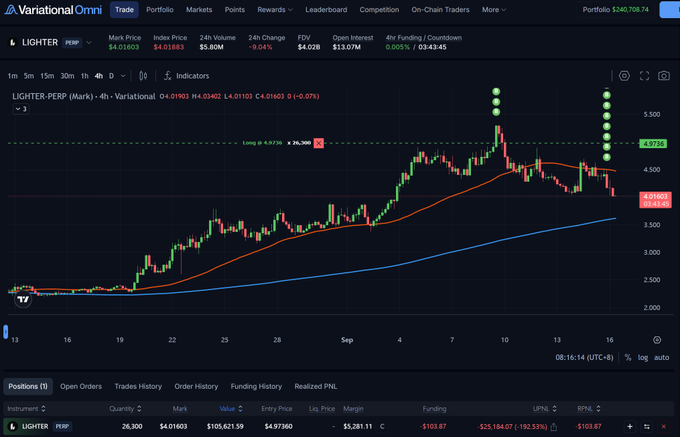Expand more timeframes dropdown arrow
This screenshot has height=437, width=680.
click(123, 76)
